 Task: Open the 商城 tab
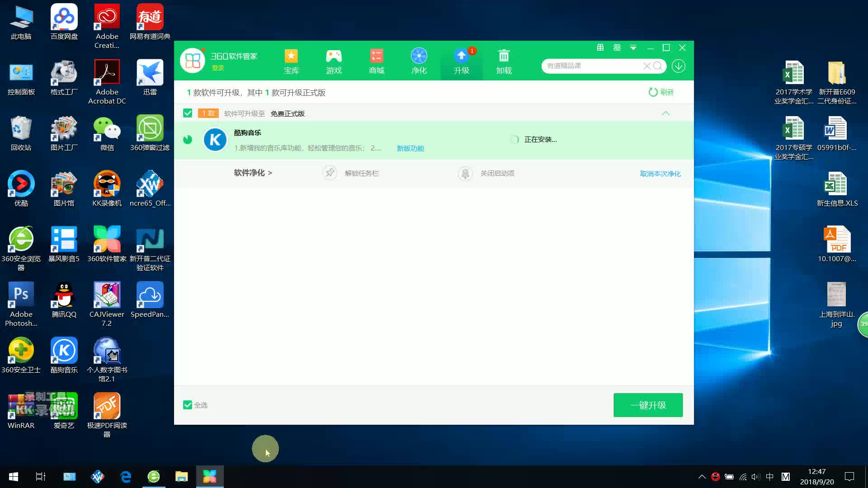[x=376, y=61]
